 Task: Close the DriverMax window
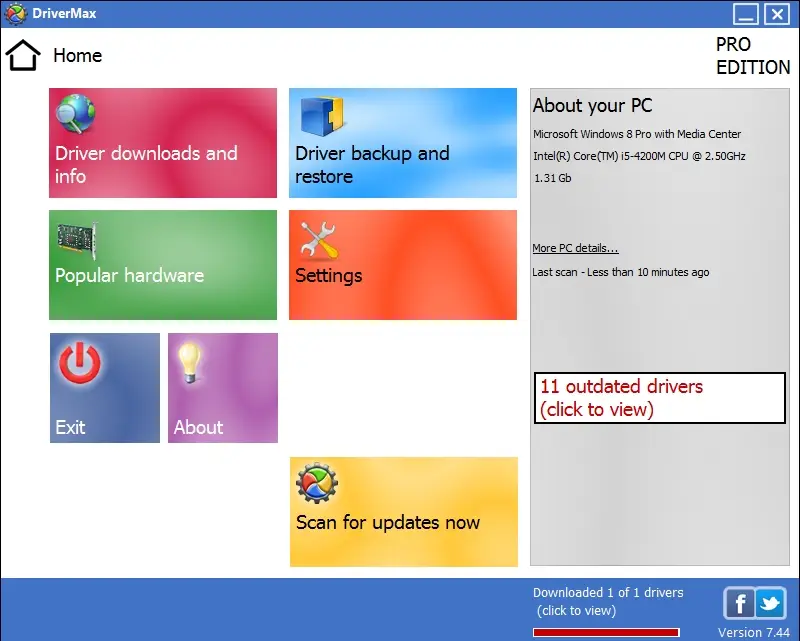[777, 14]
